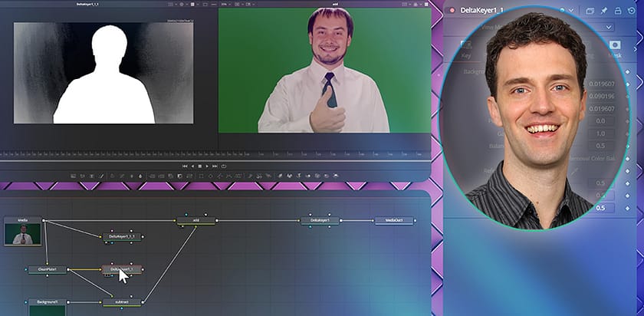Click the 0.090196 value field
Viewport: 644px width, 316px height.
tap(601, 97)
